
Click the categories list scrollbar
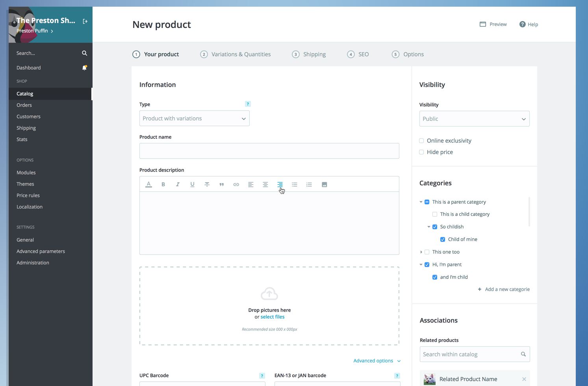click(x=529, y=212)
